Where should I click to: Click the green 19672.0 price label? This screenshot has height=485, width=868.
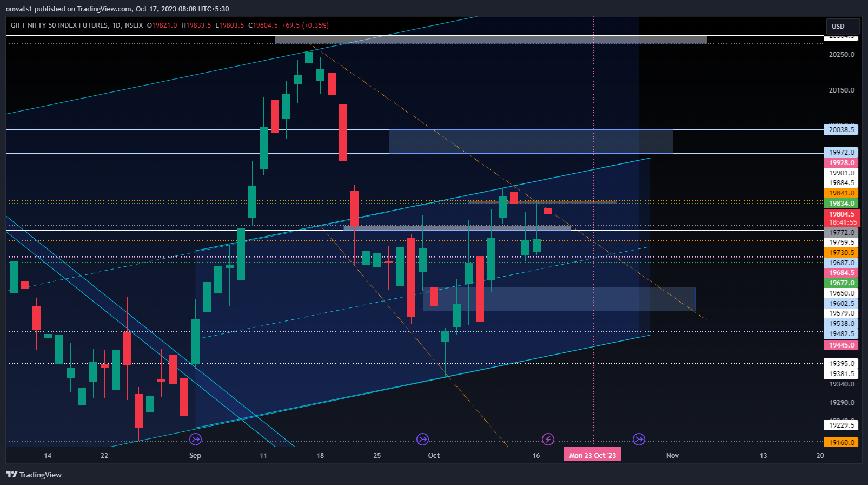842,283
